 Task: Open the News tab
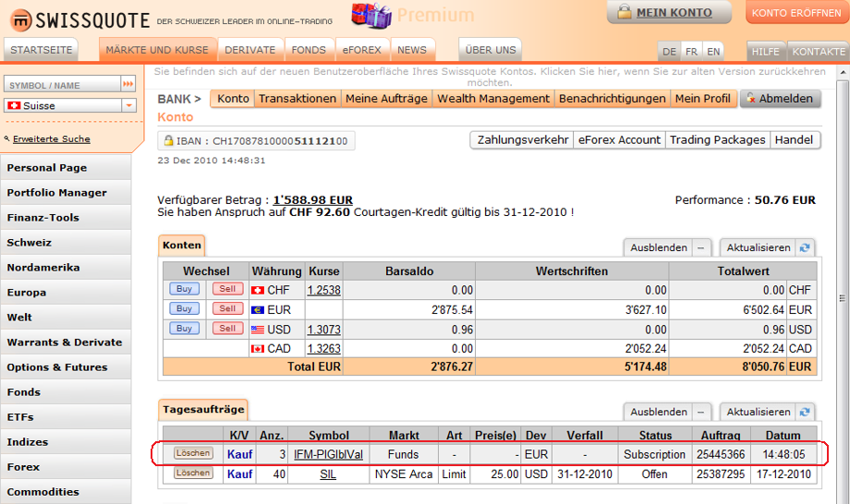click(x=412, y=50)
